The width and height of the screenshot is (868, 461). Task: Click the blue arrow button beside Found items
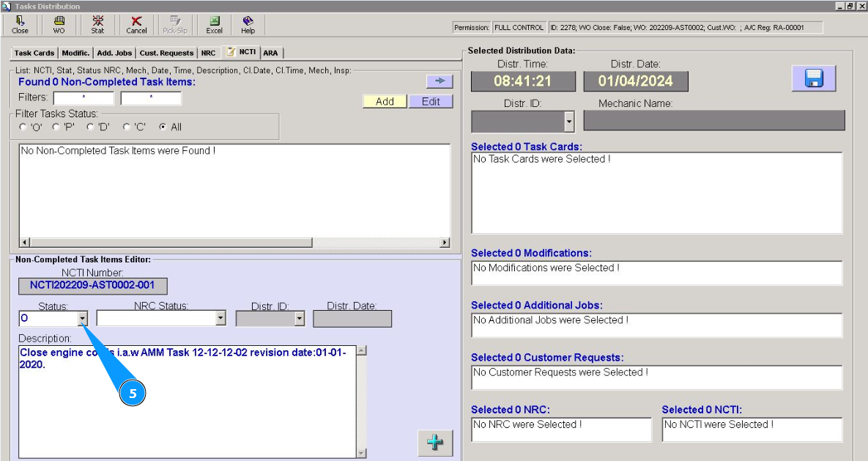click(439, 81)
